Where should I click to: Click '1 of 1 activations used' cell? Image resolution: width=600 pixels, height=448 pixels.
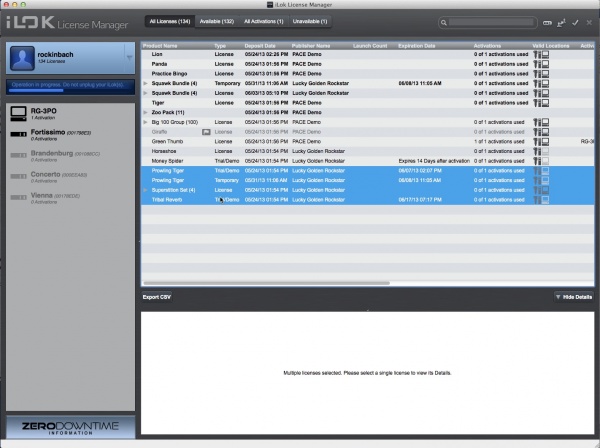pos(499,142)
